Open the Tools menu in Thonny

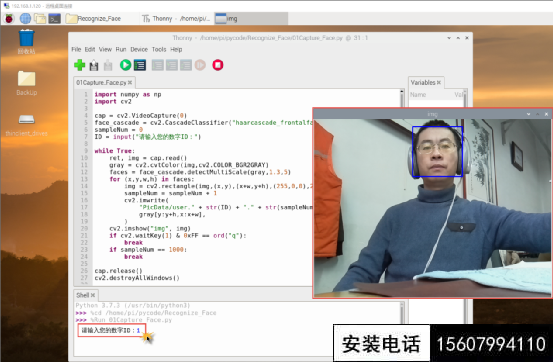[x=159, y=49]
